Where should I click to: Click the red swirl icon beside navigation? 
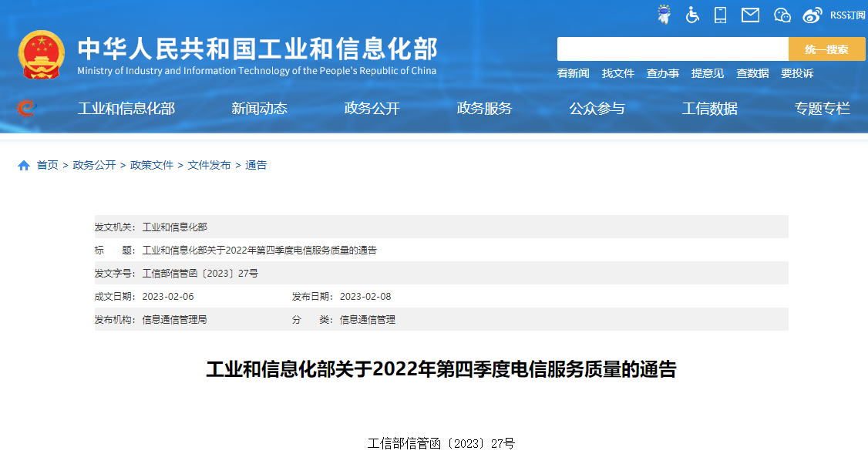(x=25, y=108)
